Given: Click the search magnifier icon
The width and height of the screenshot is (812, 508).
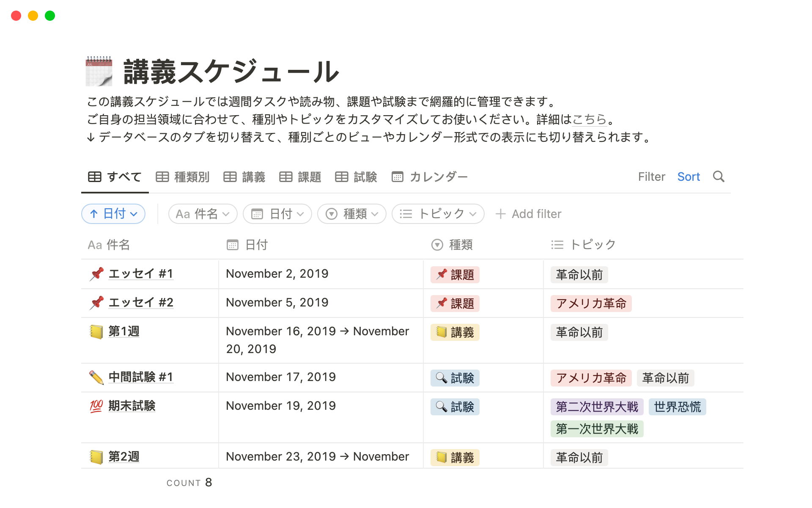Looking at the screenshot, I should click(719, 177).
